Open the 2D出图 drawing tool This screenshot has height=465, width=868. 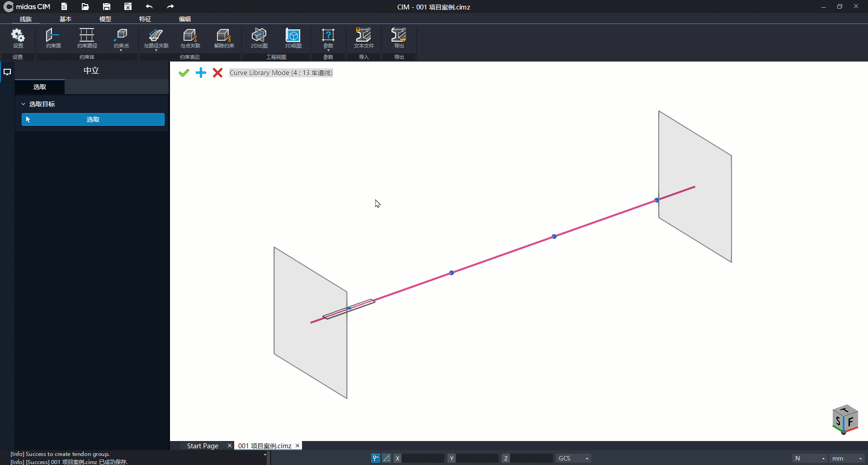click(x=259, y=38)
